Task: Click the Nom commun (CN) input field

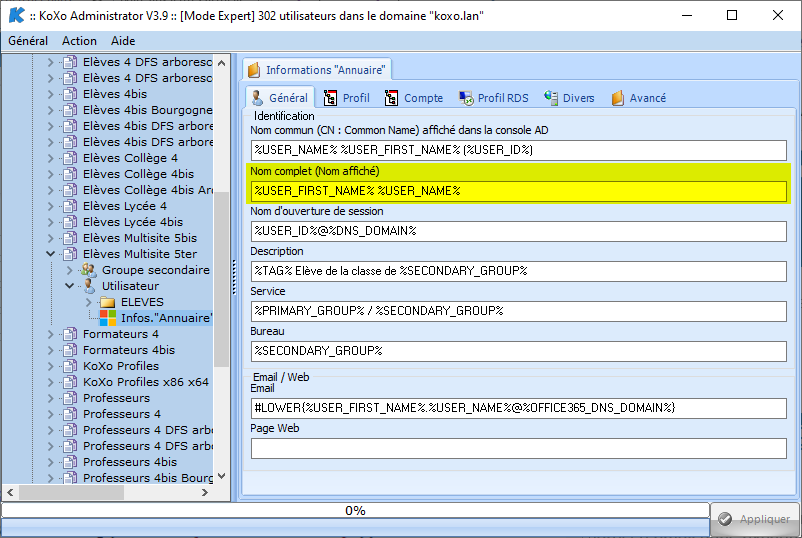Action: [x=519, y=150]
